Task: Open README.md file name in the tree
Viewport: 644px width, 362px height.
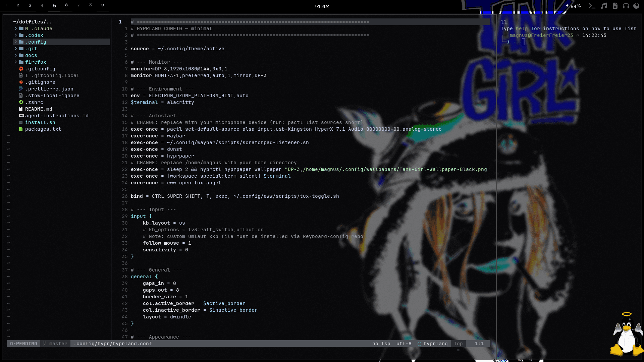Action: tap(39, 109)
